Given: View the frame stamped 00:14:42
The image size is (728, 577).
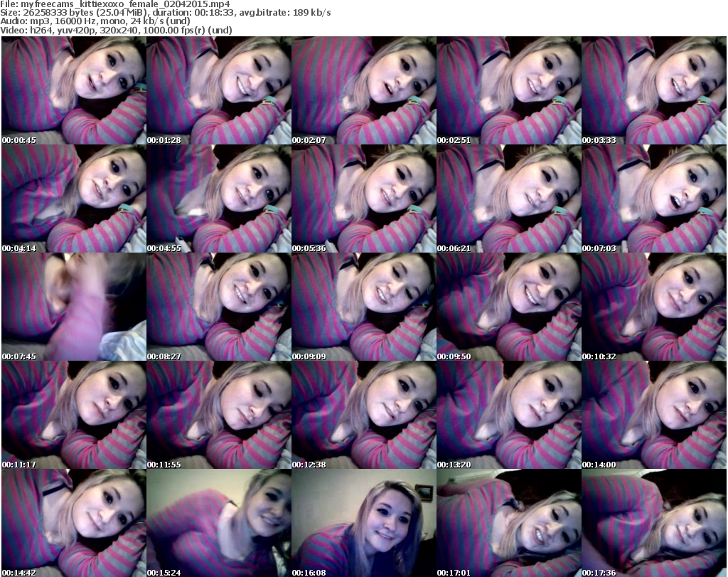Looking at the screenshot, I should pos(74,523).
